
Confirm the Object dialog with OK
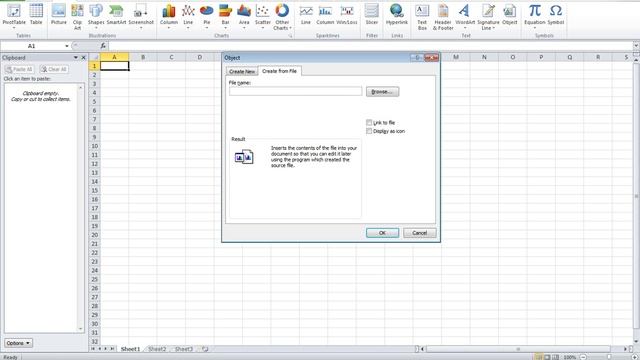382,233
